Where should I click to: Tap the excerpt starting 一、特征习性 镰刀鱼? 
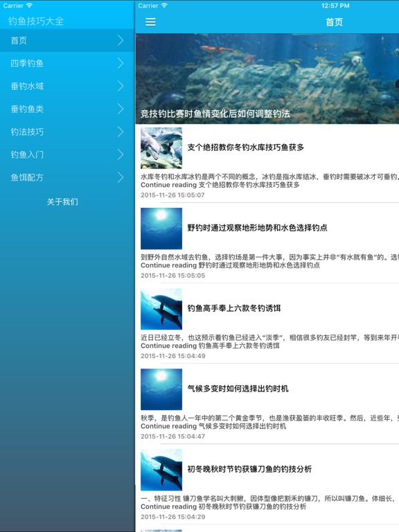(269, 499)
